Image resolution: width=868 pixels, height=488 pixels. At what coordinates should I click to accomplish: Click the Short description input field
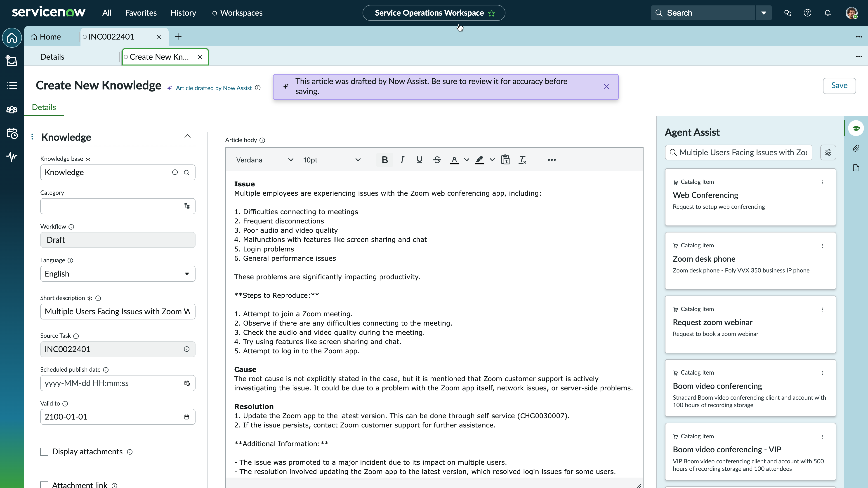pyautogui.click(x=118, y=312)
